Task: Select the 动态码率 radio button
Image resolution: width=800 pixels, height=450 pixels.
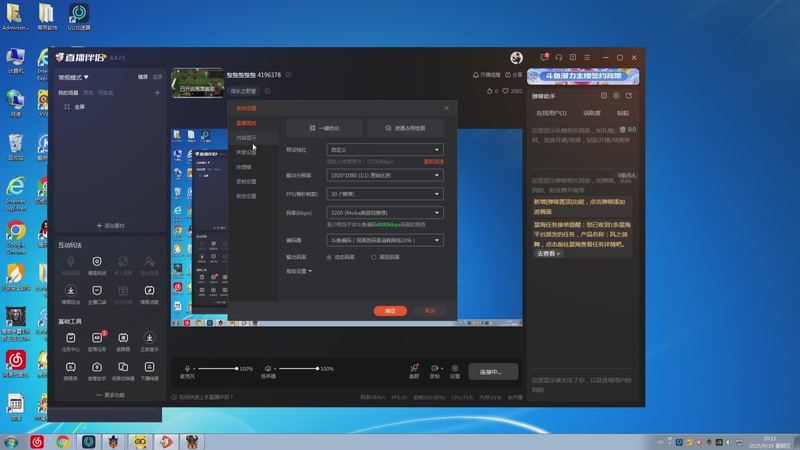Action: coord(329,258)
